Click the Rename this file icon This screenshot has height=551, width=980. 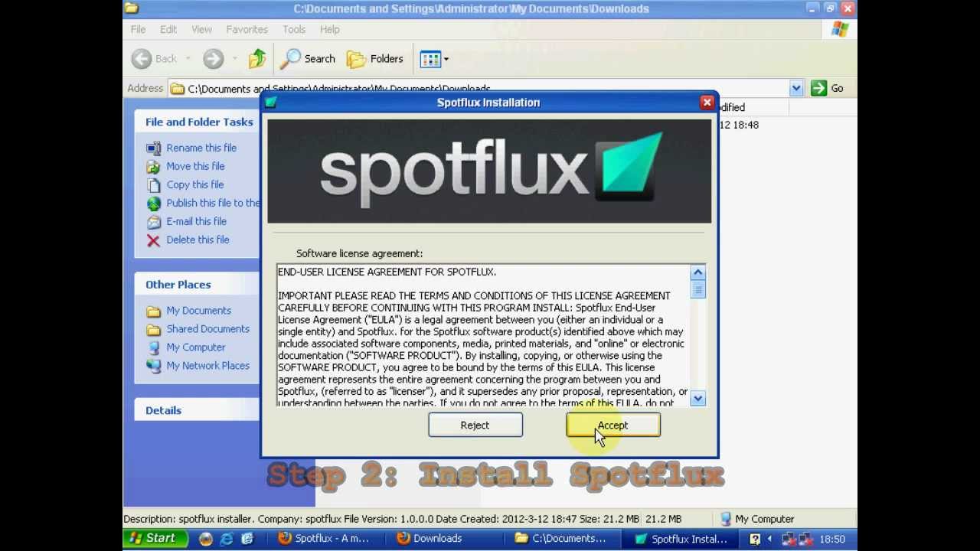coord(154,148)
